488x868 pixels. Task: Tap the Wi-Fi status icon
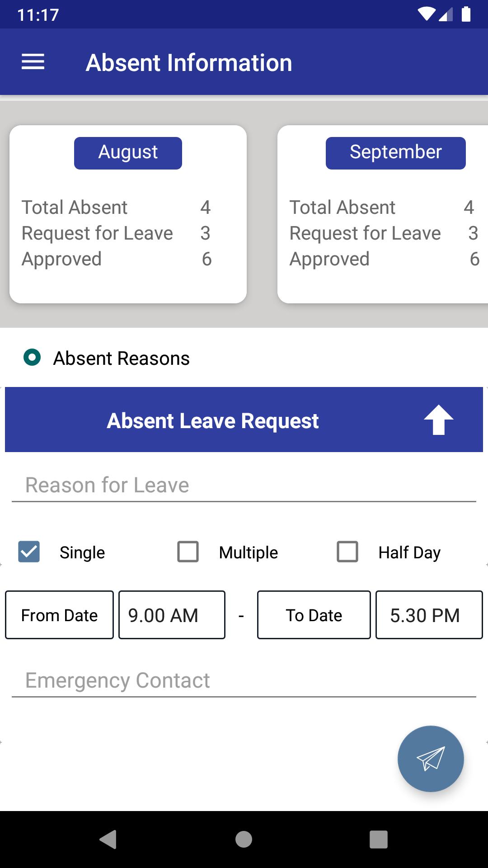click(426, 14)
